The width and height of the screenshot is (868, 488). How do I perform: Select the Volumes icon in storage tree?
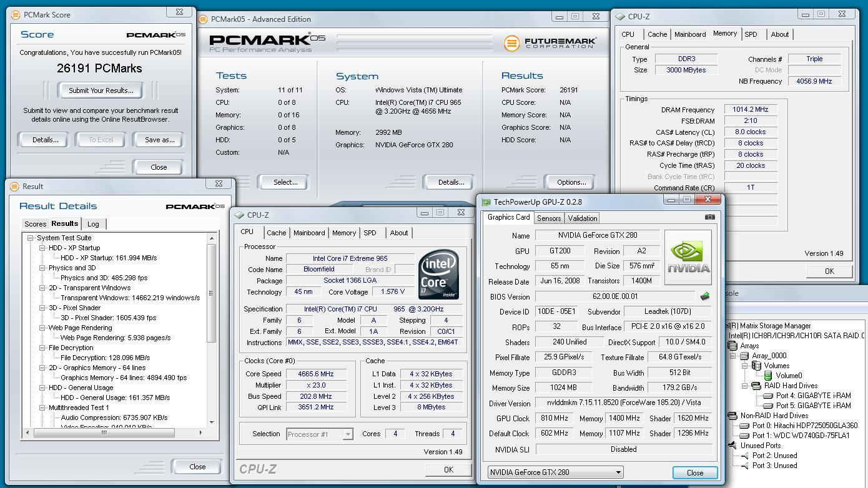pos(756,366)
